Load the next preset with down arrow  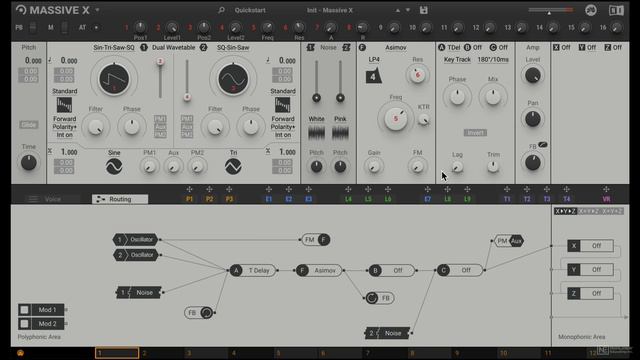[x=408, y=10]
